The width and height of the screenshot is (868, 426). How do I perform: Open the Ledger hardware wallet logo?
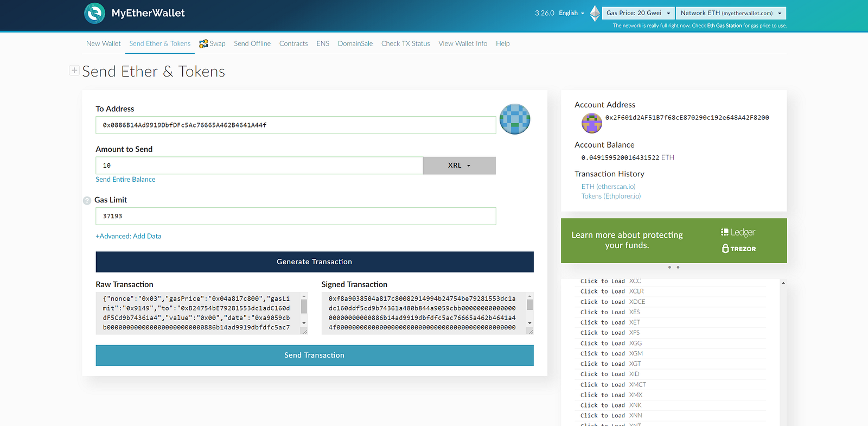coord(738,232)
